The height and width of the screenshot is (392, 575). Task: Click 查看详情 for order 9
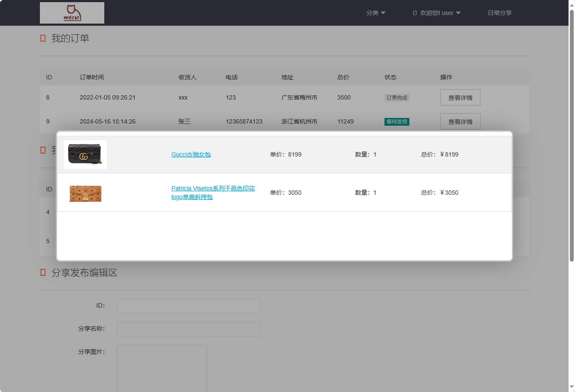[x=460, y=121]
